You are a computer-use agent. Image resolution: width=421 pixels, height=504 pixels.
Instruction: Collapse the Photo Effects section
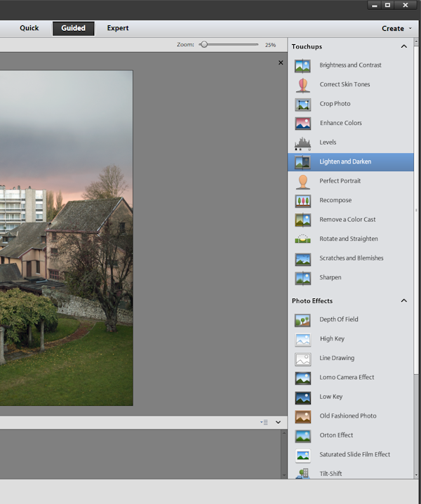[404, 300]
